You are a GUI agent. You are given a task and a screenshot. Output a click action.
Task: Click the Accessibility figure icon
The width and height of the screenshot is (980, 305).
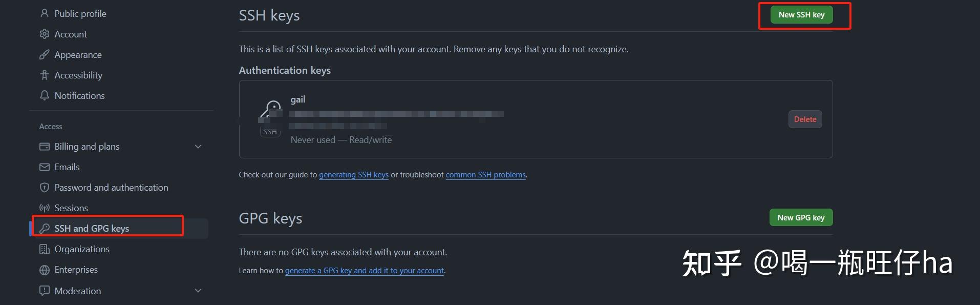click(45, 75)
